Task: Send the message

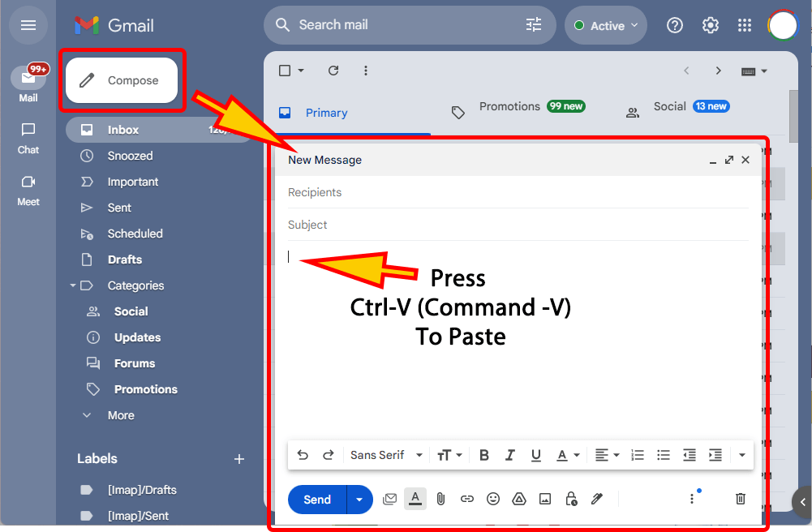Action: coord(317,500)
